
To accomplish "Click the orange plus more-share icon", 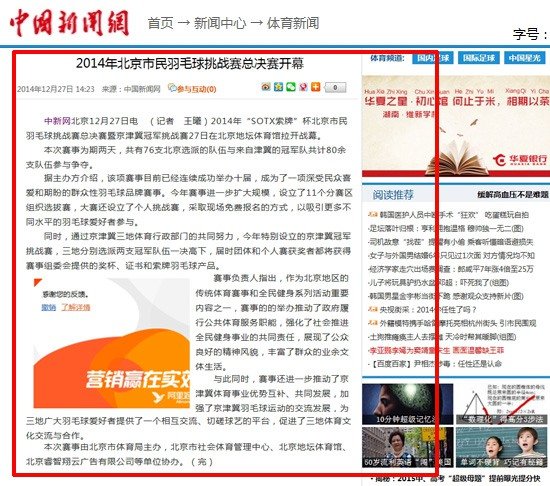I will pyautogui.click(x=316, y=87).
